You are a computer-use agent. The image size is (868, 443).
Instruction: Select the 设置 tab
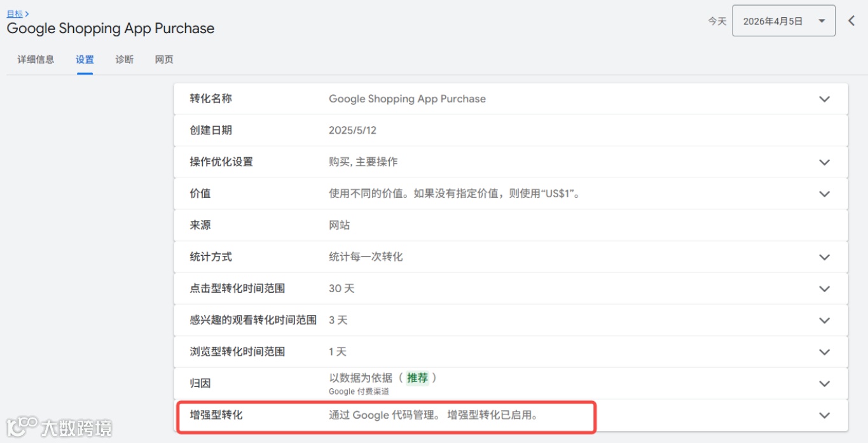(x=85, y=60)
